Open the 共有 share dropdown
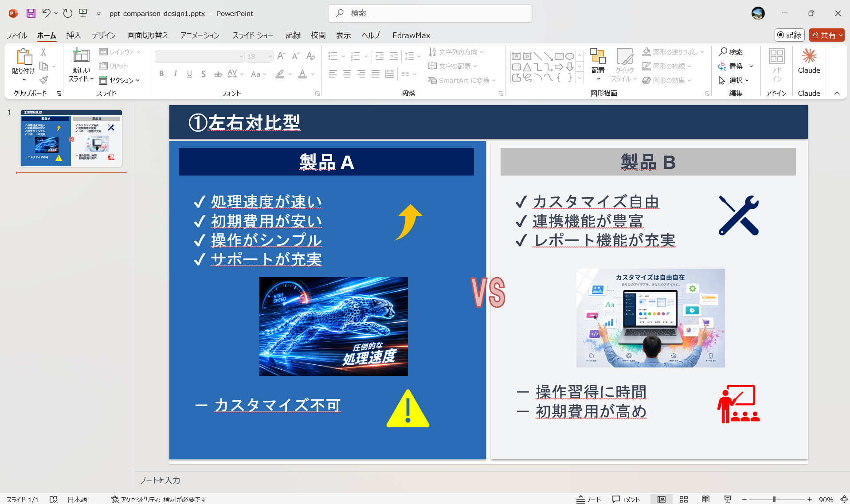Screen dimensions: 850x504 pos(827,35)
